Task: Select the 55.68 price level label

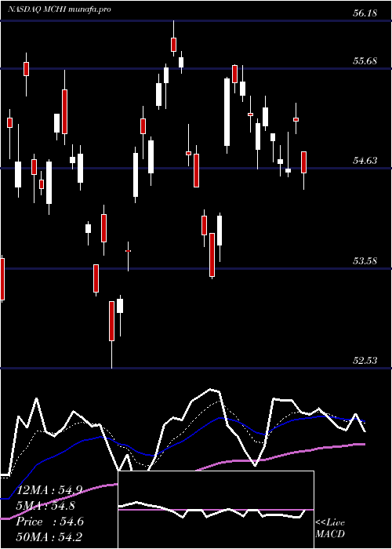Action: pos(365,61)
